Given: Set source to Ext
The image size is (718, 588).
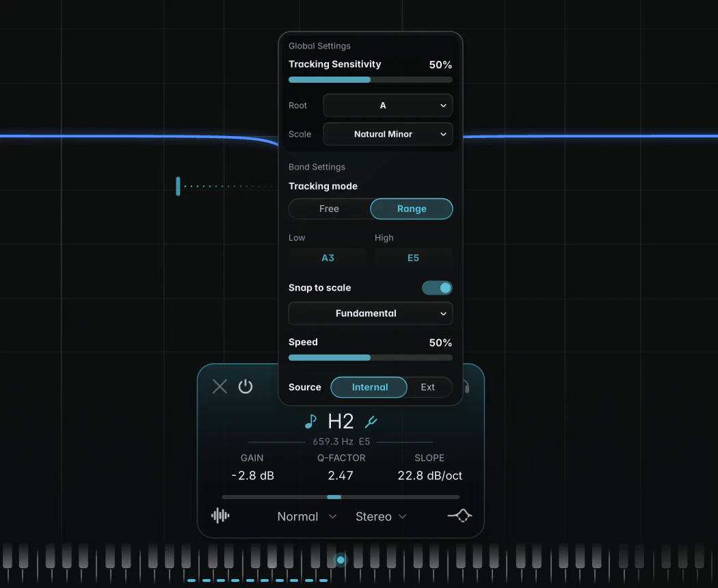Looking at the screenshot, I should (427, 388).
